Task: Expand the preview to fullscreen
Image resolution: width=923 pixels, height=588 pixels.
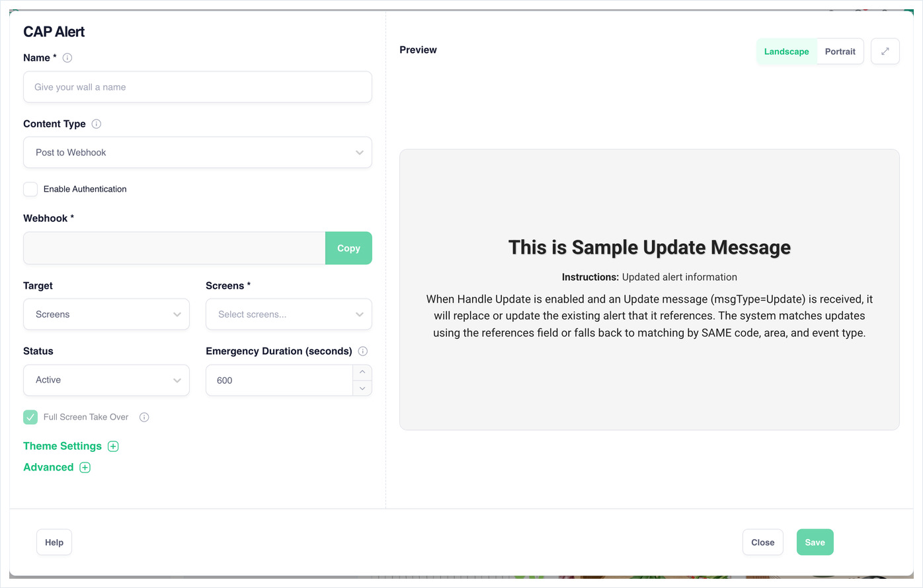Action: 885,51
